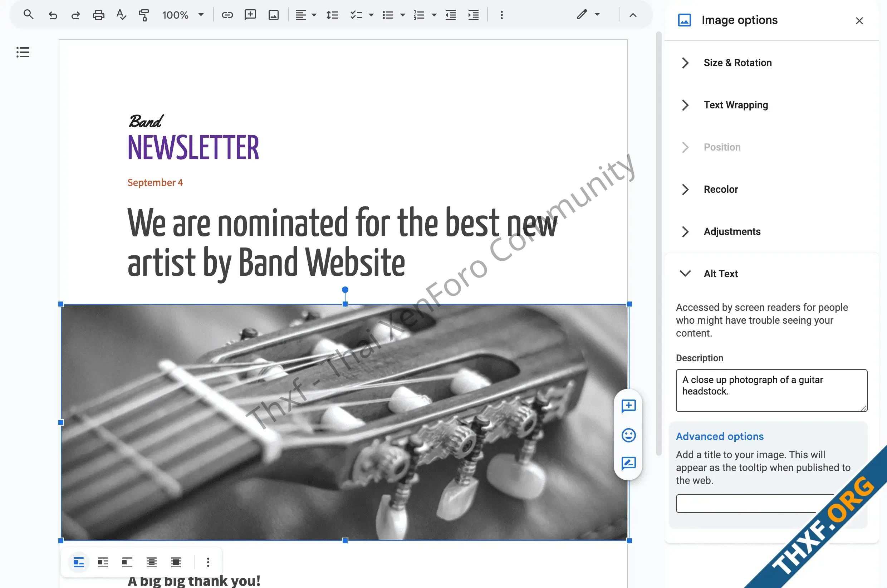Print the document
Image resolution: width=887 pixels, height=588 pixels.
tap(99, 15)
